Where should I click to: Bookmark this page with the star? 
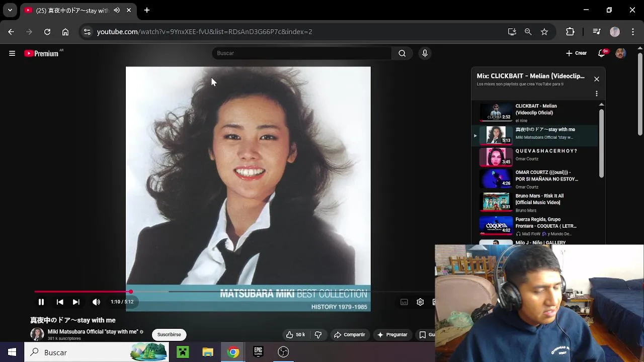tap(544, 32)
